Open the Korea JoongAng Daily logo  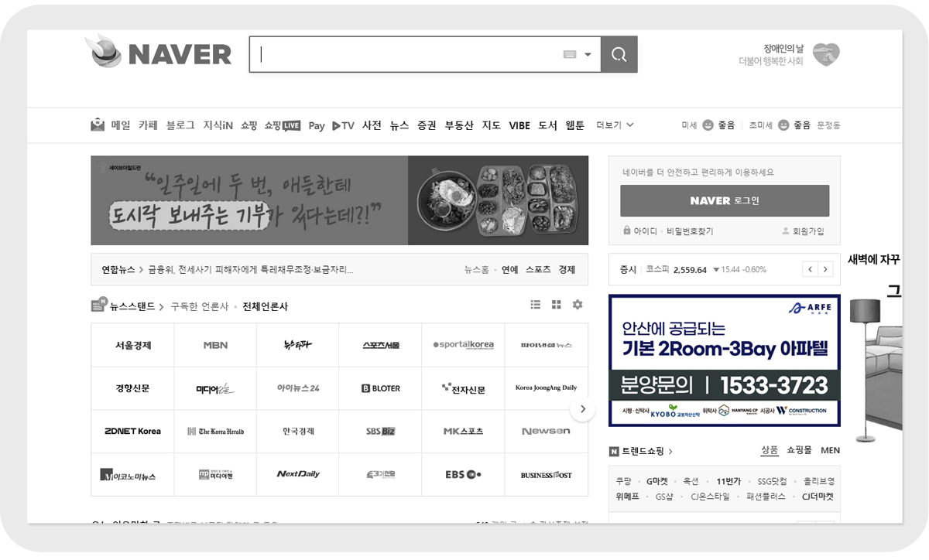coord(546,388)
